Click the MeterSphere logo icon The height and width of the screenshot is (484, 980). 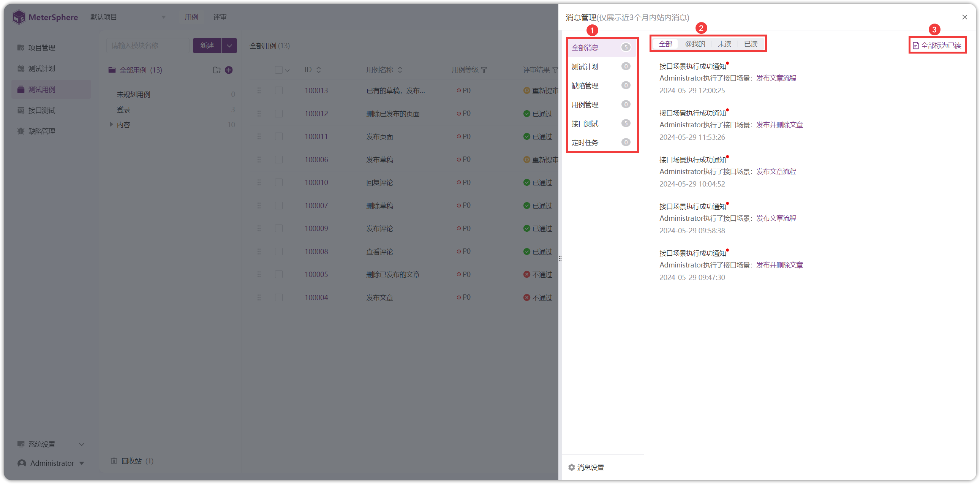tap(18, 17)
